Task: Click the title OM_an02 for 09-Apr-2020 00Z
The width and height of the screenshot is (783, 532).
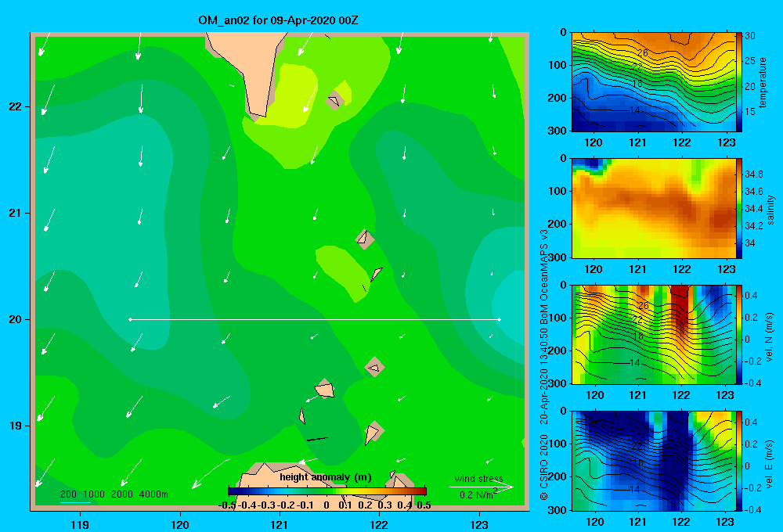Action: tap(278, 20)
